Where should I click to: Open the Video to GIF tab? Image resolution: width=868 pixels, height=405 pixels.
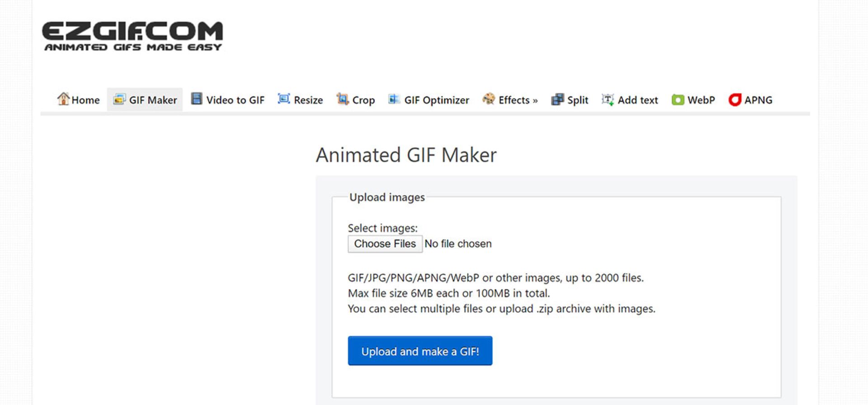[x=235, y=100]
